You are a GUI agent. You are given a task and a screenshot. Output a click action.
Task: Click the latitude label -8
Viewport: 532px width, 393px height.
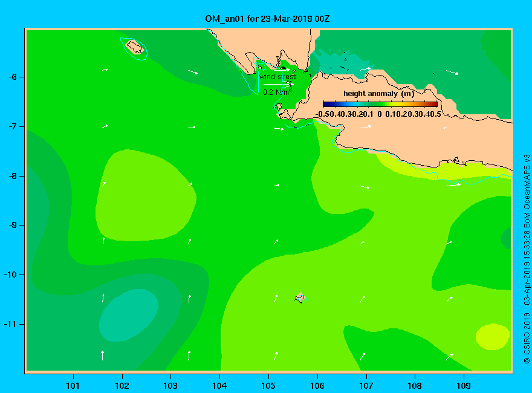[x=13, y=176]
